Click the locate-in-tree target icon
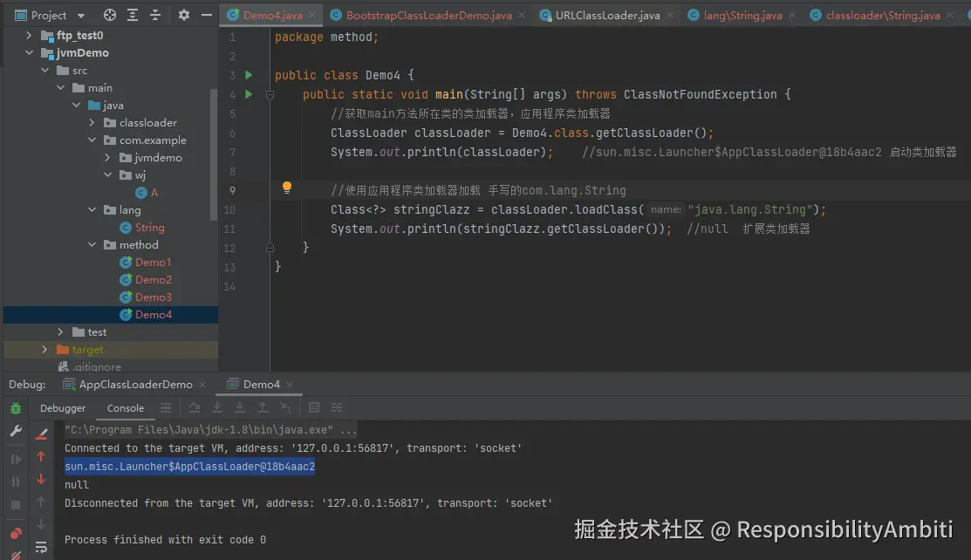Image resolution: width=971 pixels, height=560 pixels. [110, 16]
